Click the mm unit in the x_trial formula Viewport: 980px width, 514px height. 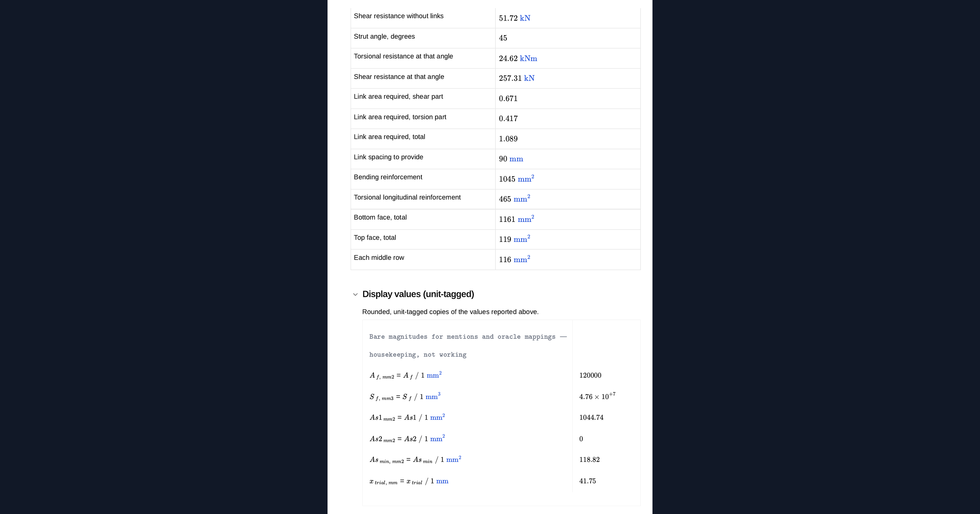coord(442,481)
